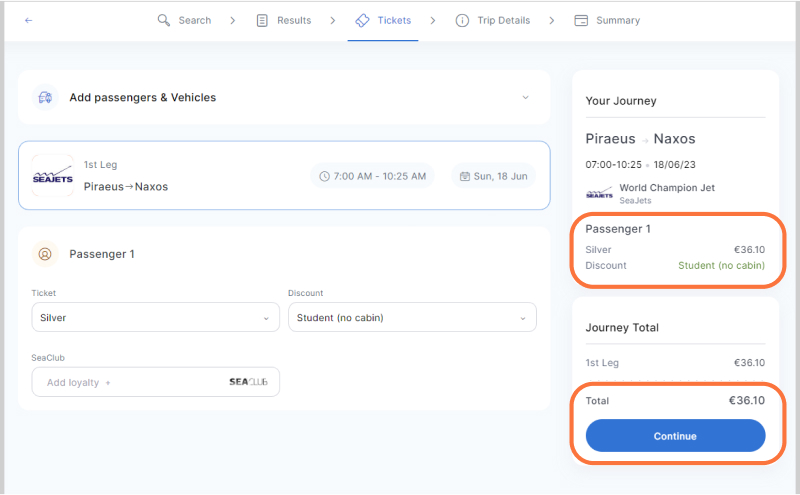Screen dimensions: 800x495
Task: Click the Piraeus → Naxos journey title
Action: pyautogui.click(x=640, y=139)
